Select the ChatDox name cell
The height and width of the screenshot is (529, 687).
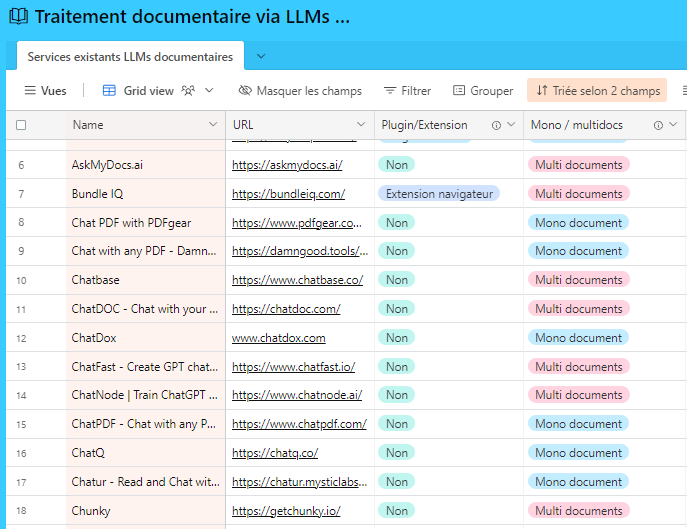point(145,337)
